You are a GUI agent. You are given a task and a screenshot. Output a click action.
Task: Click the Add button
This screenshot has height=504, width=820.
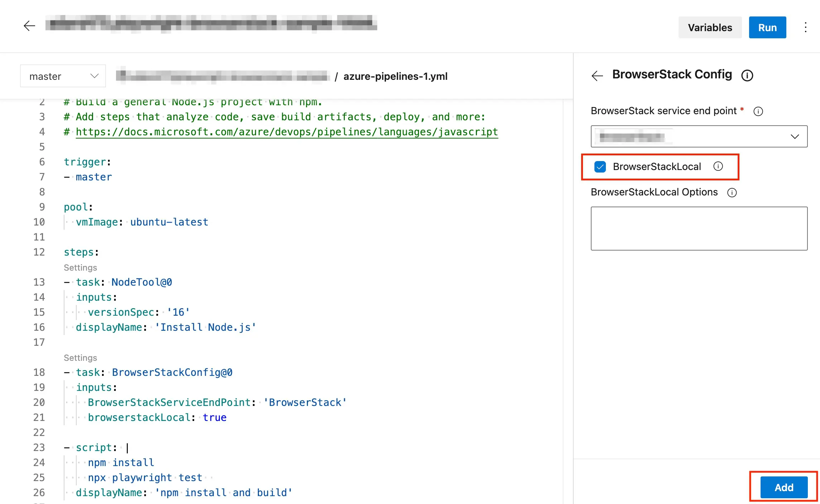(x=783, y=488)
